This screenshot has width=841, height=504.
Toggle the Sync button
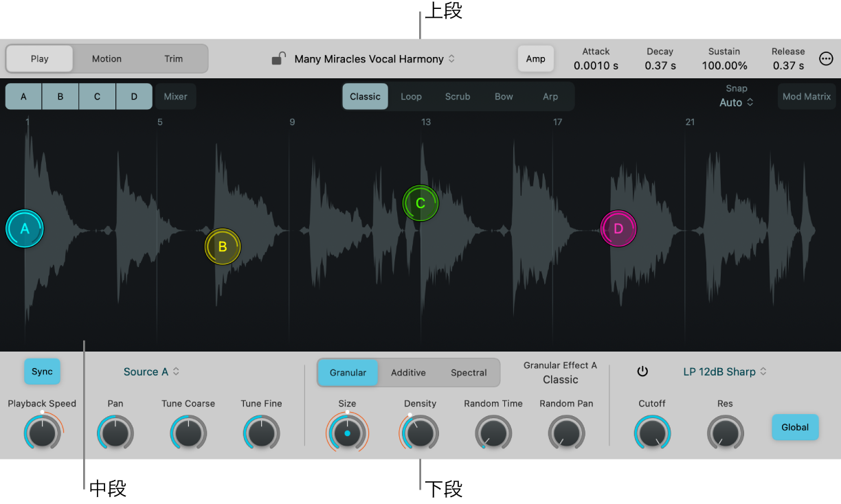pos(43,371)
